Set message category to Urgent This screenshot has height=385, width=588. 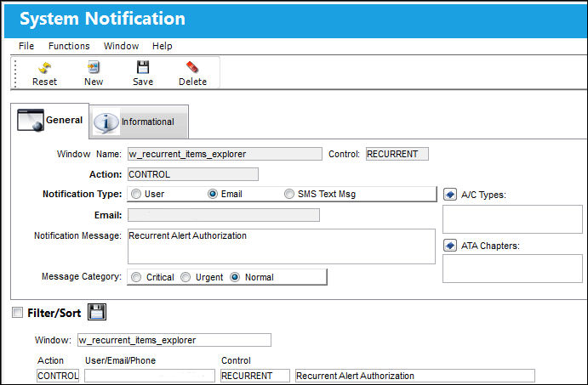[186, 277]
